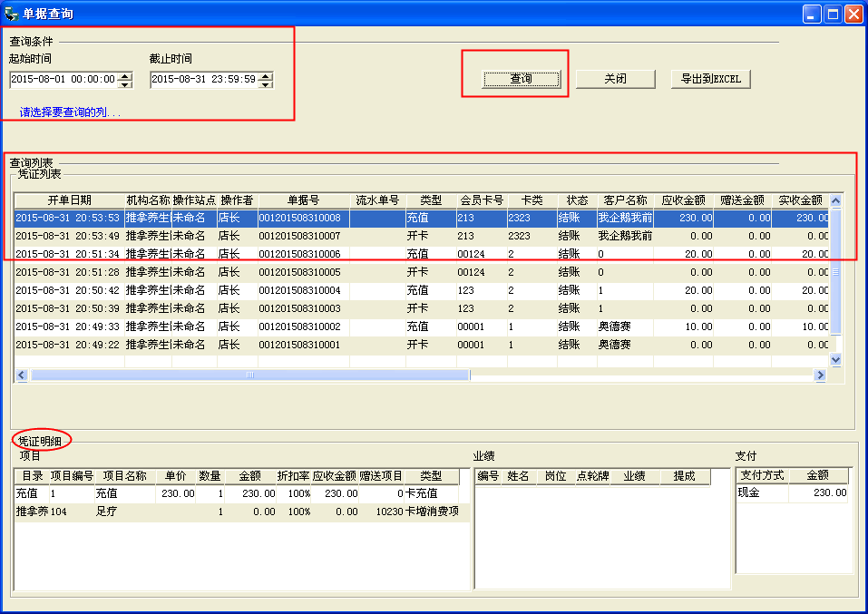Select row with 单据号 001201508310004
This screenshot has height=614, width=868.
tap(421, 290)
